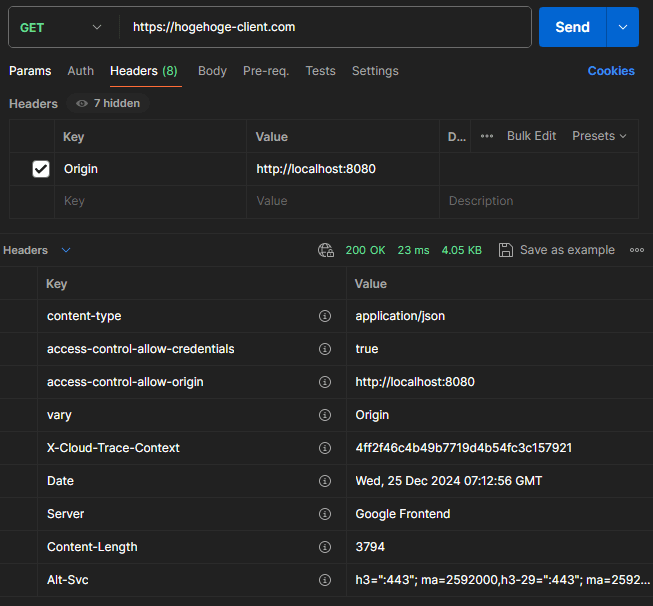Image resolution: width=653 pixels, height=606 pixels.
Task: Click the empty Value placeholder field
Action: pyautogui.click(x=343, y=202)
